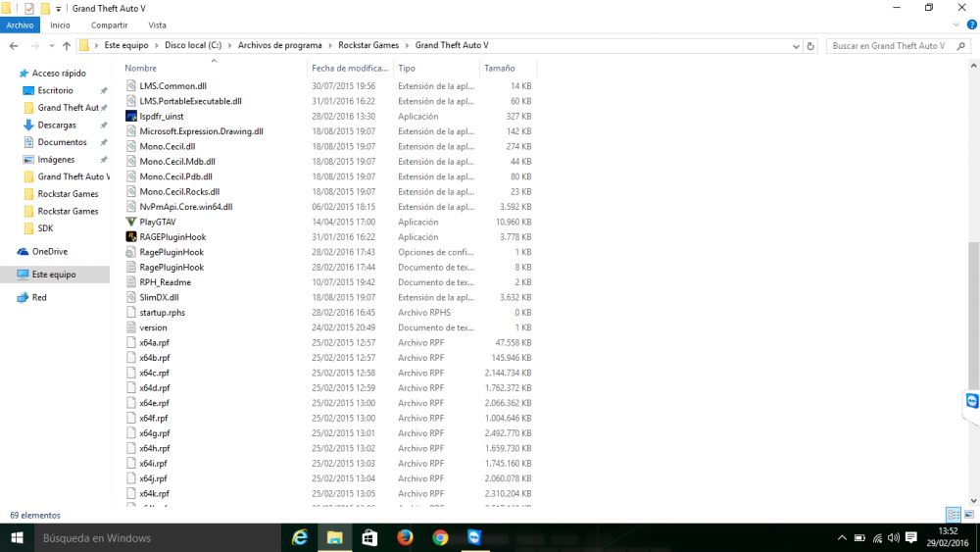980x552 pixels.
Task: Navigate to Archivos de programa in breadcrumb
Action: (x=280, y=46)
